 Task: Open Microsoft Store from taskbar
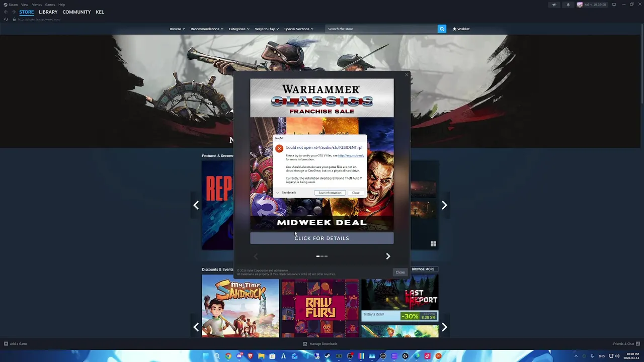tap(272, 356)
